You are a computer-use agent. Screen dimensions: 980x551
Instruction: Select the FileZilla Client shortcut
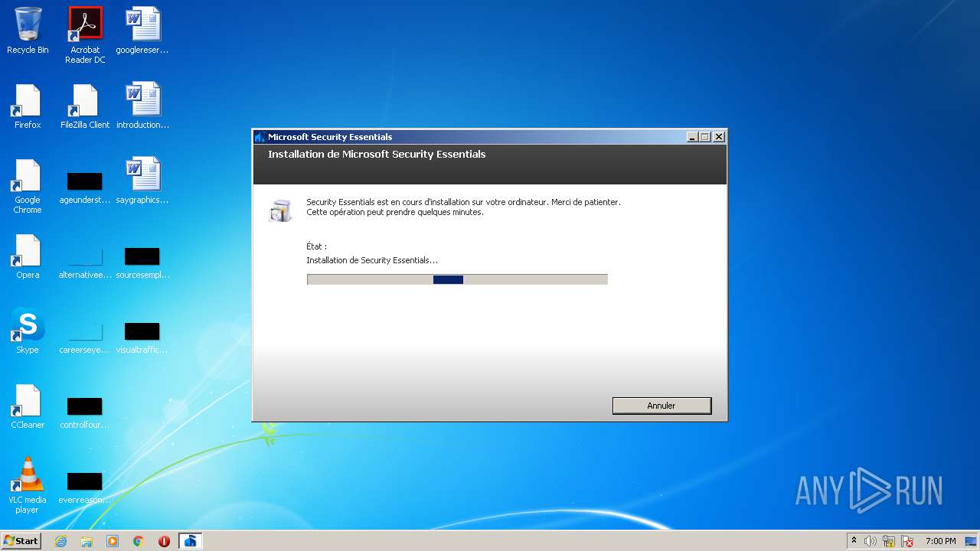(x=85, y=106)
